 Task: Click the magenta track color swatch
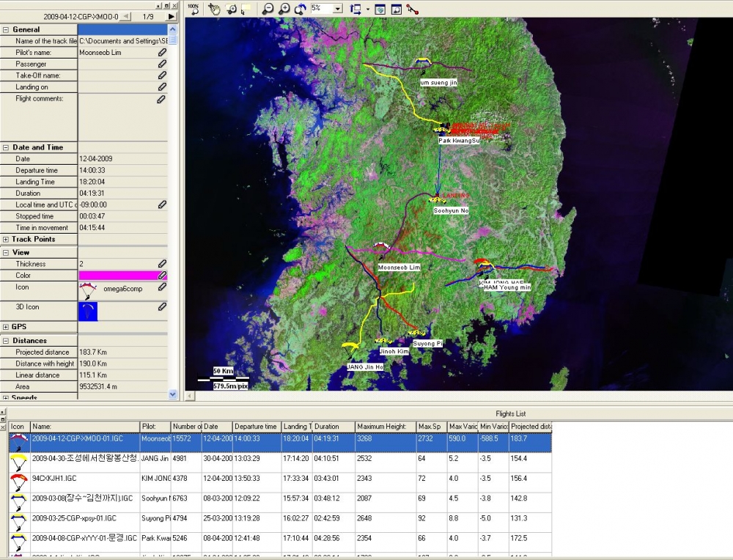pos(118,276)
